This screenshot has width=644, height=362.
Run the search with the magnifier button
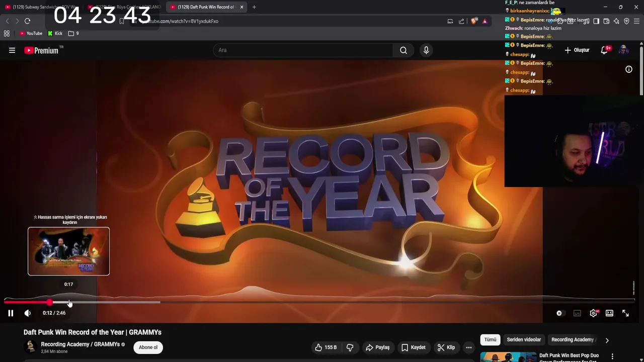click(404, 50)
